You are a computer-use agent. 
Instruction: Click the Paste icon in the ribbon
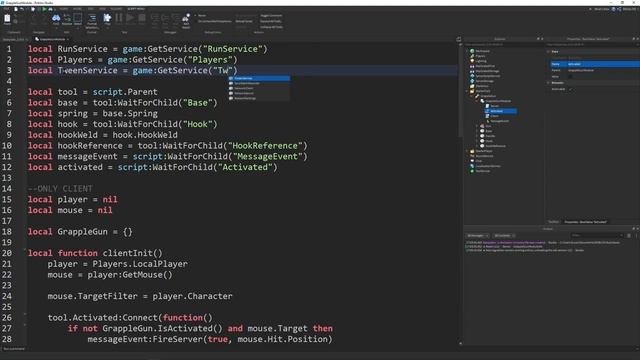point(7,18)
